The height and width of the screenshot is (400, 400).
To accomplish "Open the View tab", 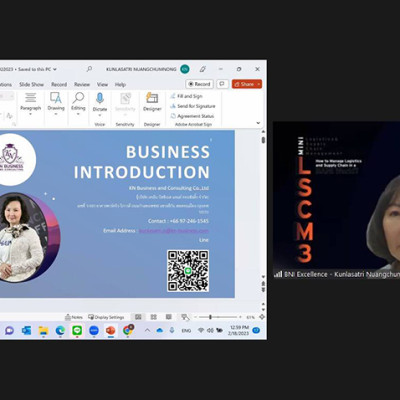I will (102, 84).
